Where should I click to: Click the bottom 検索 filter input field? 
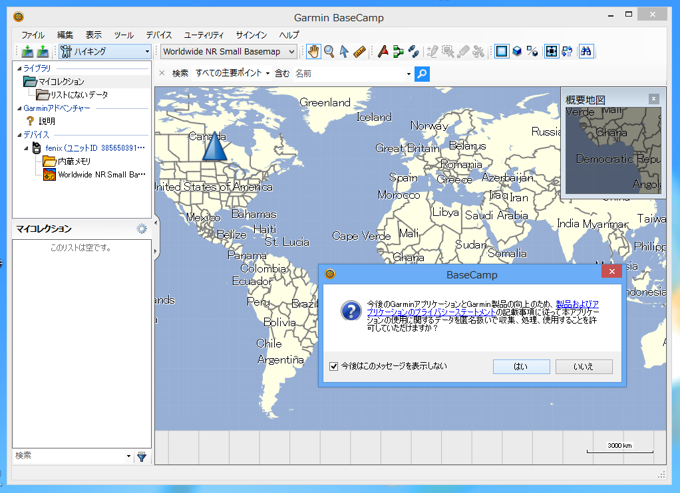pyautogui.click(x=69, y=456)
